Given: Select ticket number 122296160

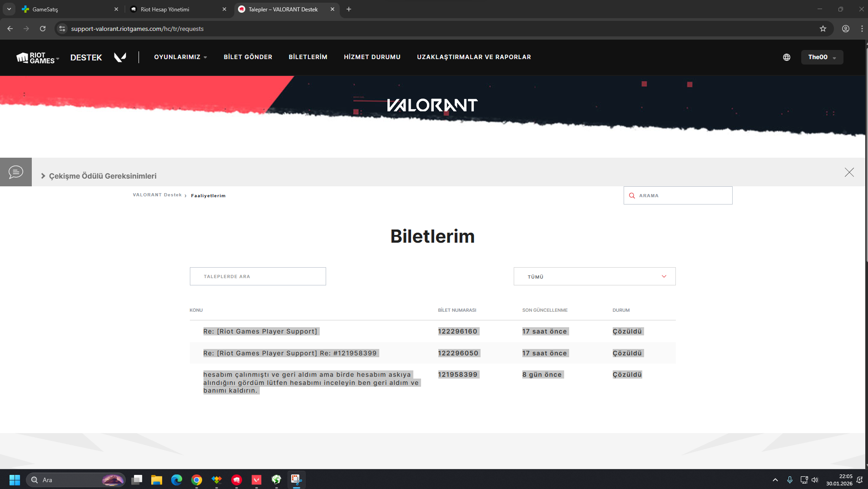Looking at the screenshot, I should click(458, 331).
